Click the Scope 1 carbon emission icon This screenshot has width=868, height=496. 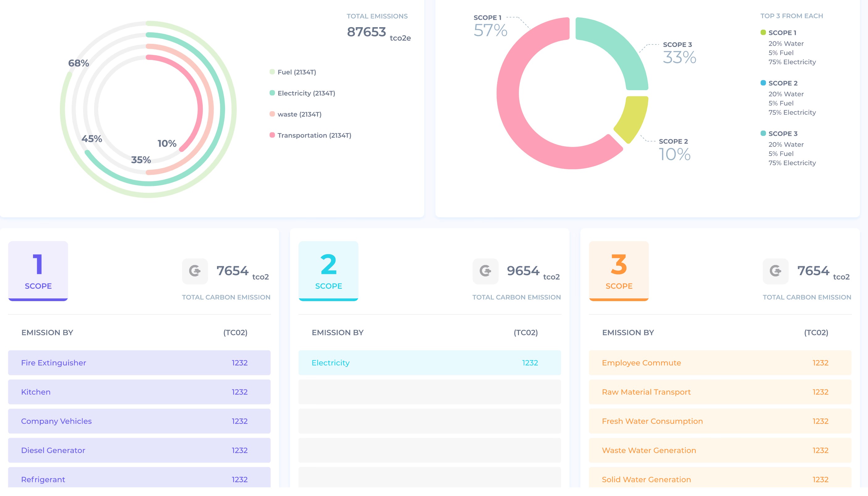195,271
